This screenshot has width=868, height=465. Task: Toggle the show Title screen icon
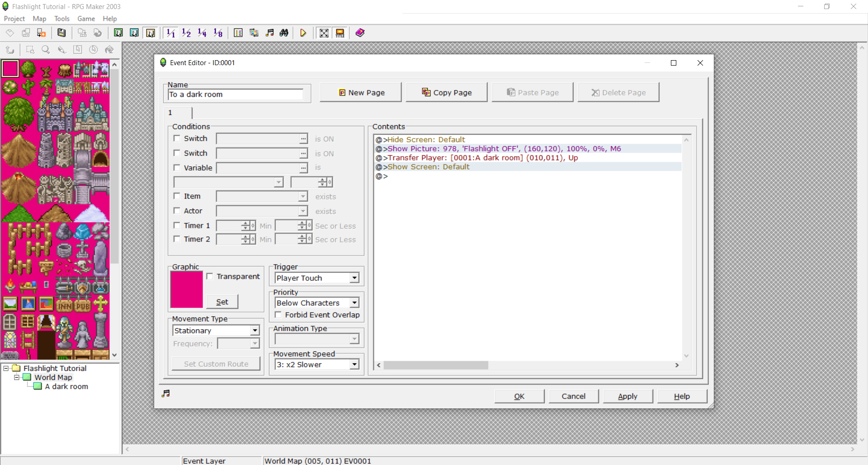(340, 33)
